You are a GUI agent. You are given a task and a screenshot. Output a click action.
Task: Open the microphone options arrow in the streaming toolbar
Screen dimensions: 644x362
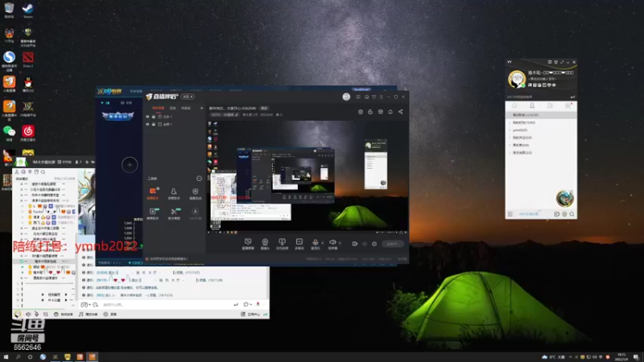[x=322, y=243]
